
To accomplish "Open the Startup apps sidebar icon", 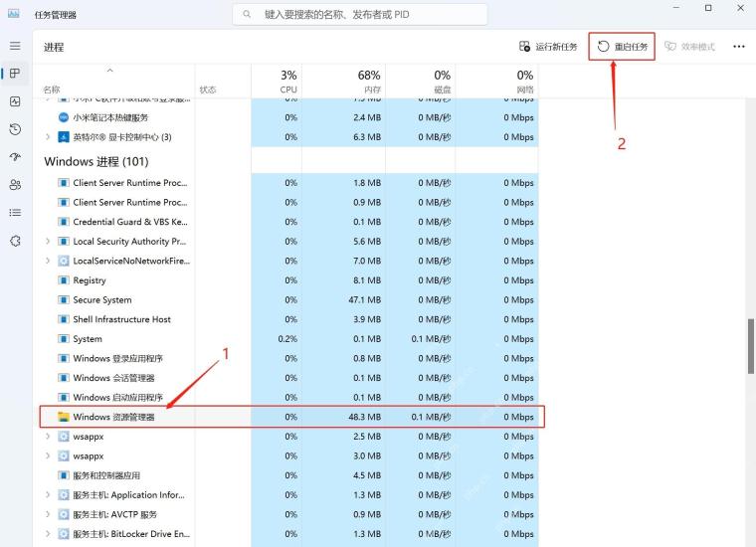I will (x=15, y=156).
